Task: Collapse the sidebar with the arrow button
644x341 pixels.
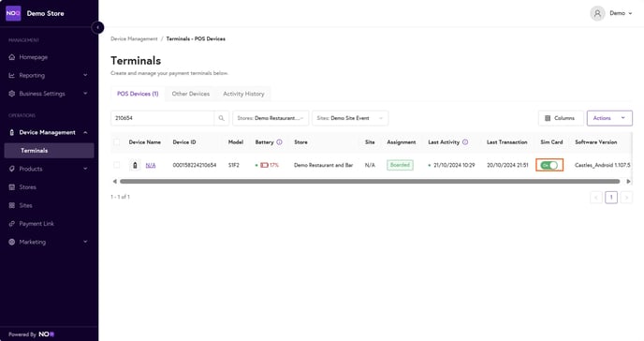Action: pyautogui.click(x=97, y=27)
